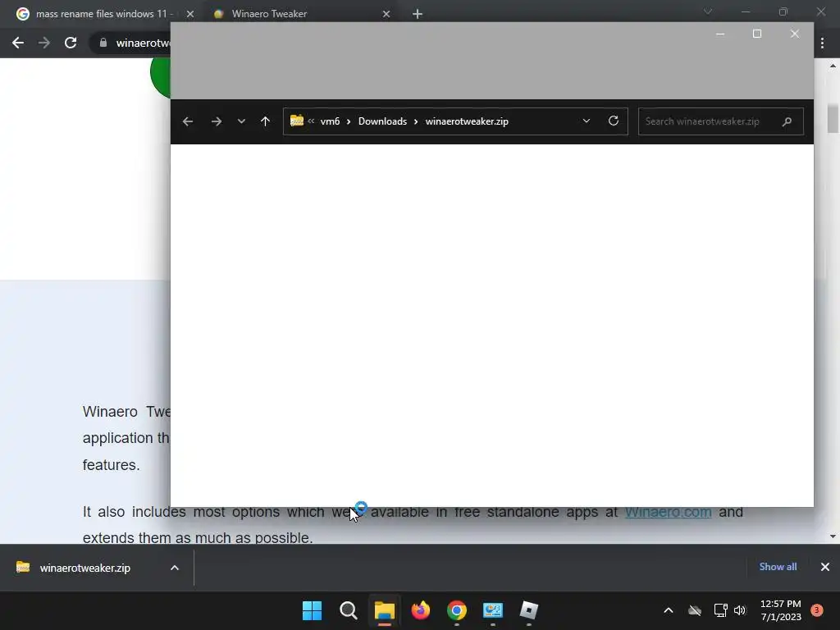Viewport: 840px width, 630px height.
Task: Refresh the Explorer folder view
Action: [614, 121]
